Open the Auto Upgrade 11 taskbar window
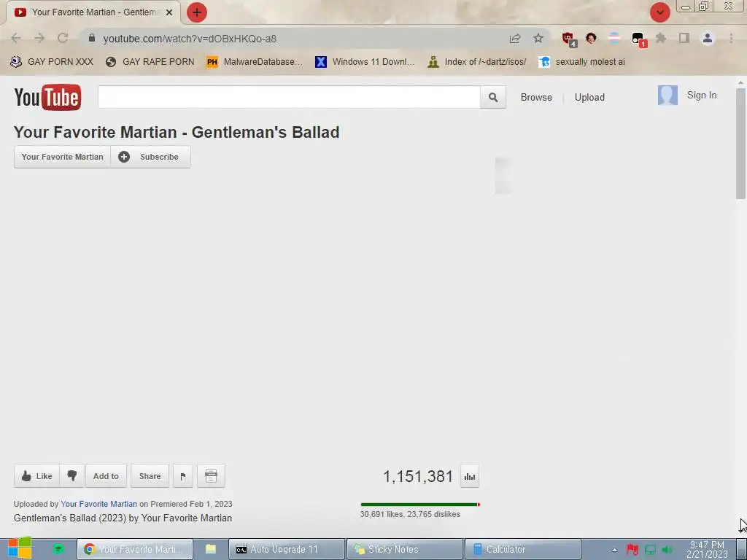Viewport: 747px width, 560px height. click(x=287, y=549)
